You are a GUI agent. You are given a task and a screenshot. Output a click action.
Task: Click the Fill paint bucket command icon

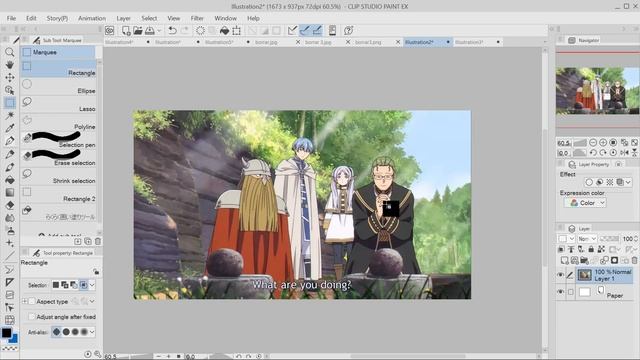[224, 31]
